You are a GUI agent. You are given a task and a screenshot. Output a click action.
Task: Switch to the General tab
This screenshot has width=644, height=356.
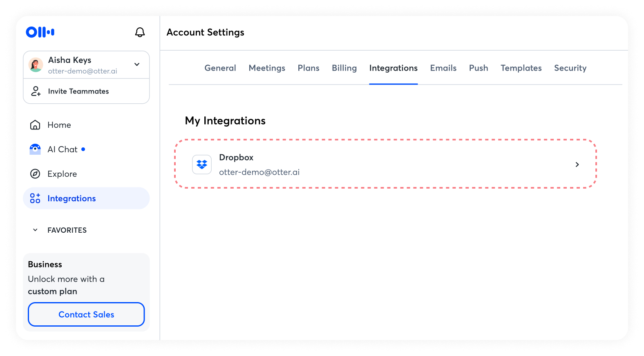pos(220,68)
